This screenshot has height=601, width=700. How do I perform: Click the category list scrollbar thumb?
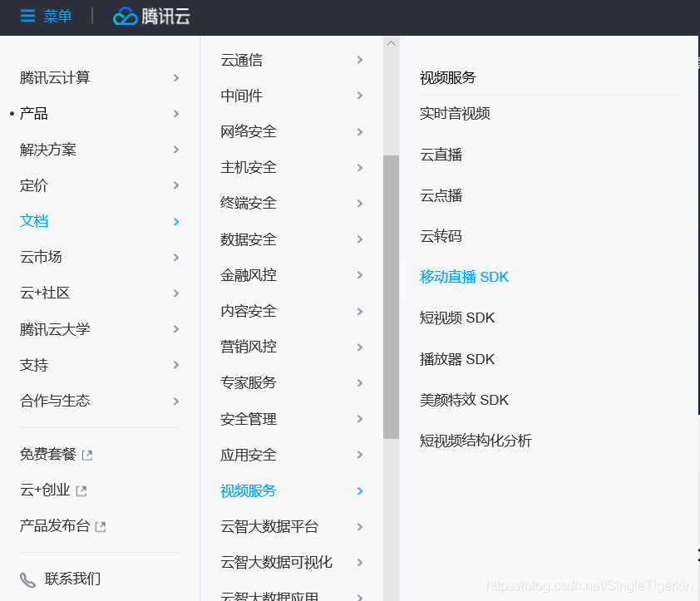click(x=391, y=297)
